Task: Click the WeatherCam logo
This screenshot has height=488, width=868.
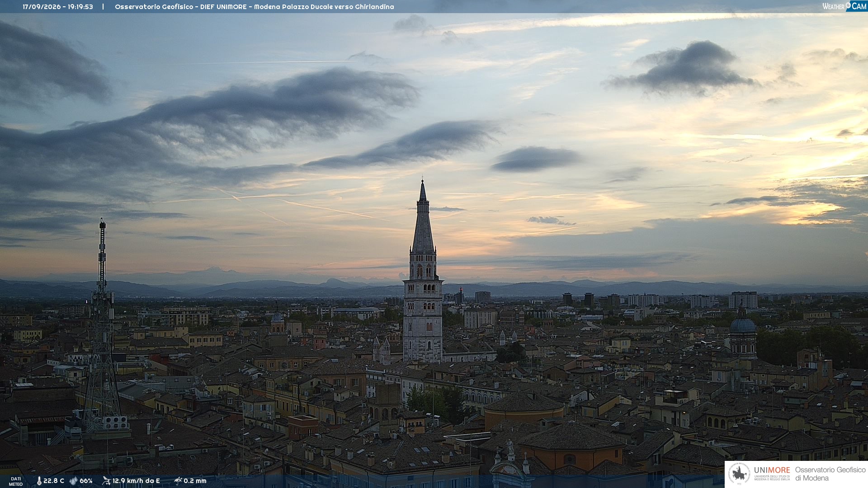Action: click(x=844, y=6)
